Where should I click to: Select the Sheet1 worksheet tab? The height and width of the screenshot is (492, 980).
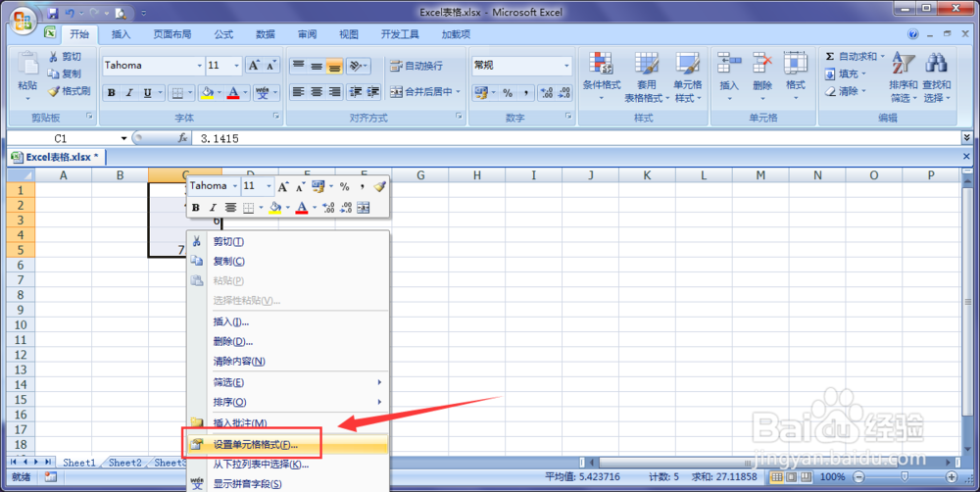point(79,463)
